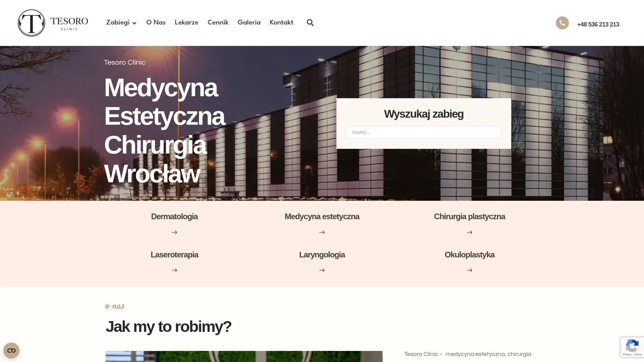Click inside the Szukaj search field
This screenshot has height=362, width=644.
click(x=423, y=132)
